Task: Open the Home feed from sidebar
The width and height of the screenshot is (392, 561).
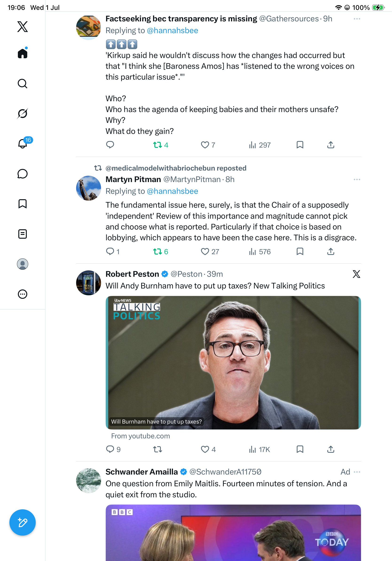Action: click(x=23, y=53)
